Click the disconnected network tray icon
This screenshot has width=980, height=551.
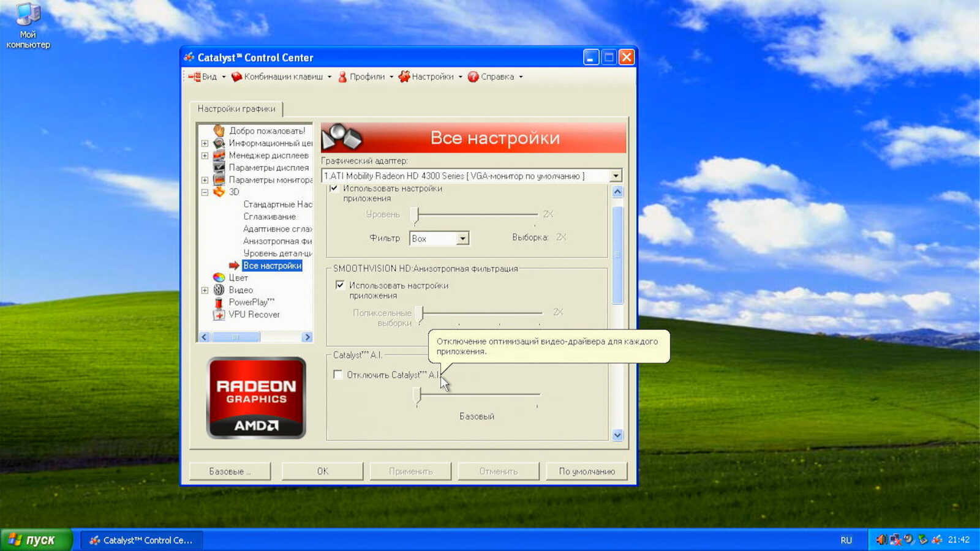895,539
